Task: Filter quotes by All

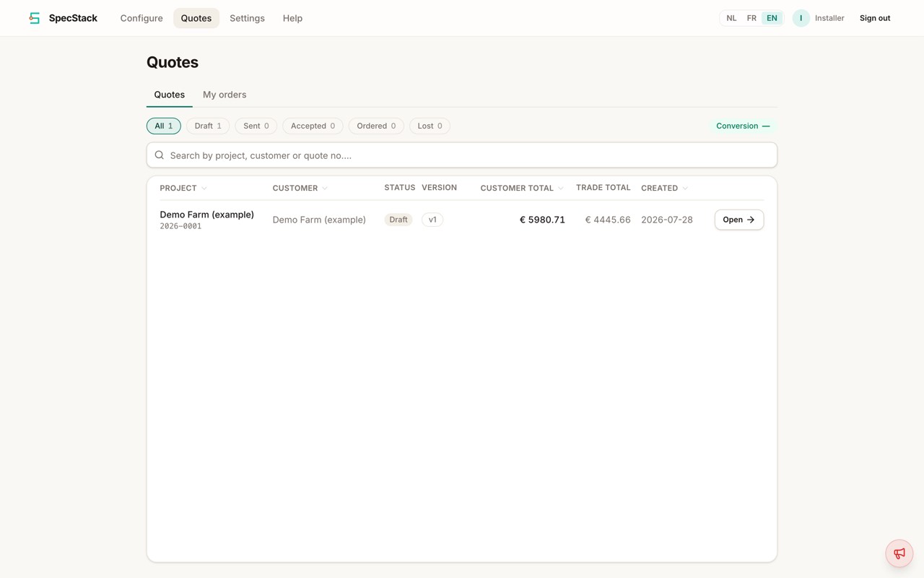Action: [x=164, y=126]
